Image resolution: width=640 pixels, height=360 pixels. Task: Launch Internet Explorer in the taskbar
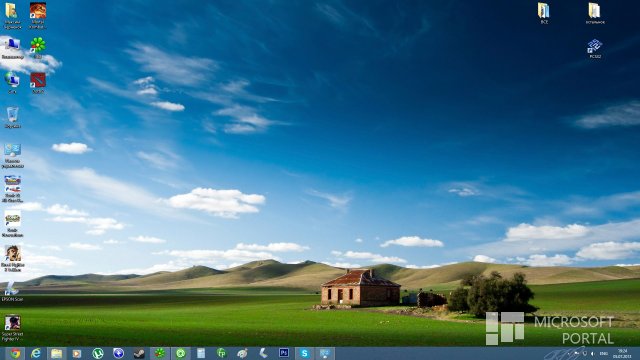click(x=36, y=353)
